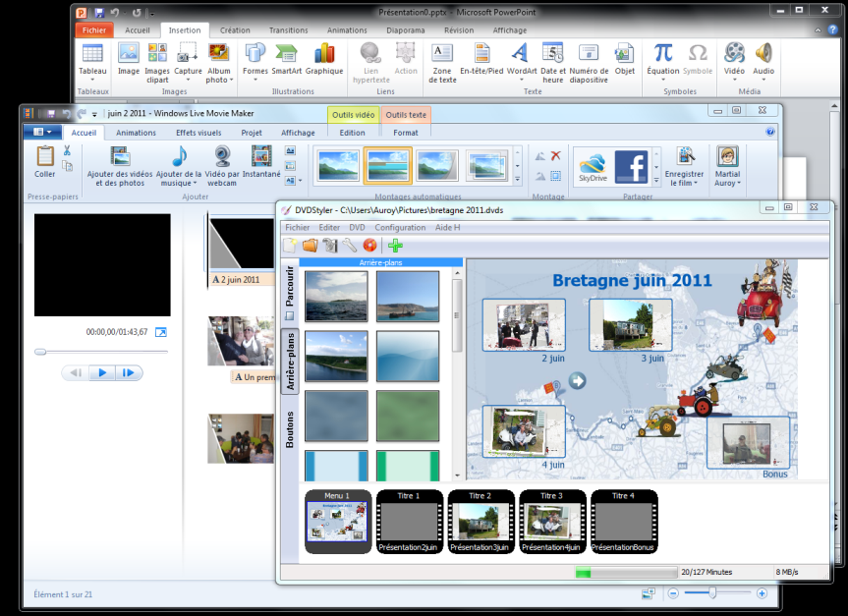Open the Diaporama tab in PowerPoint
Viewport: 848px width, 616px height.
click(x=405, y=30)
